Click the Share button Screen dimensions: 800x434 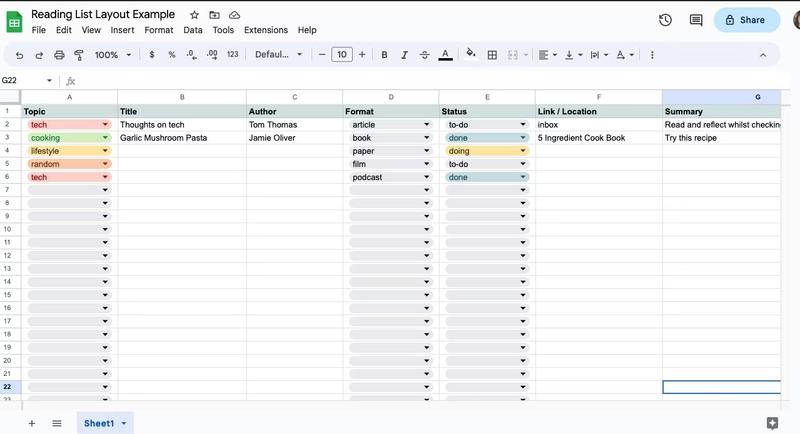(746, 20)
